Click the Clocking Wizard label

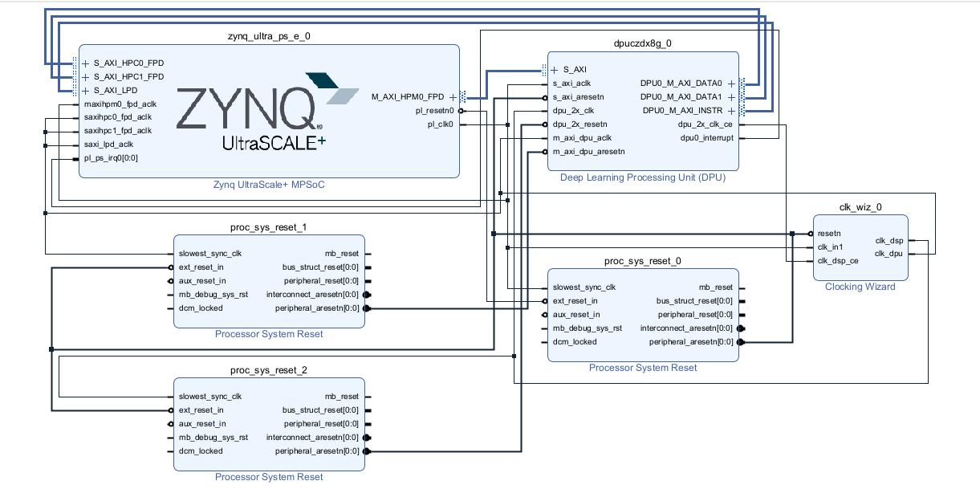860,287
